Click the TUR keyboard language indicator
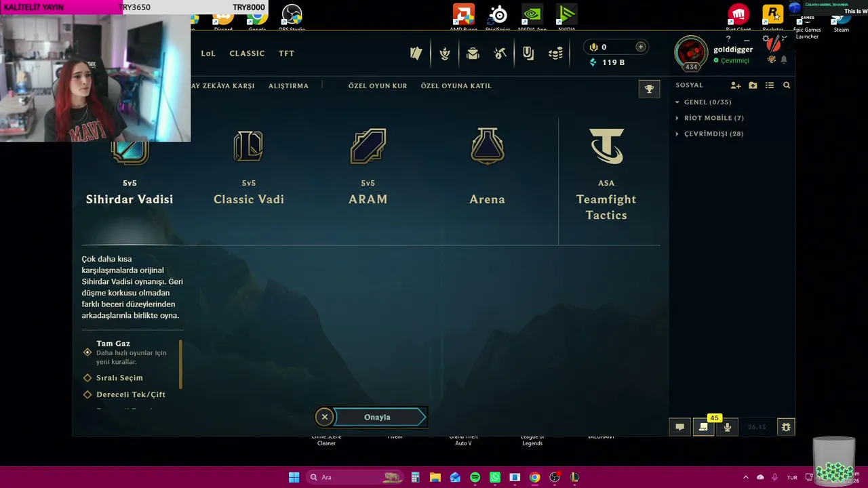Screen dimensions: 868x488 [x=792, y=478]
